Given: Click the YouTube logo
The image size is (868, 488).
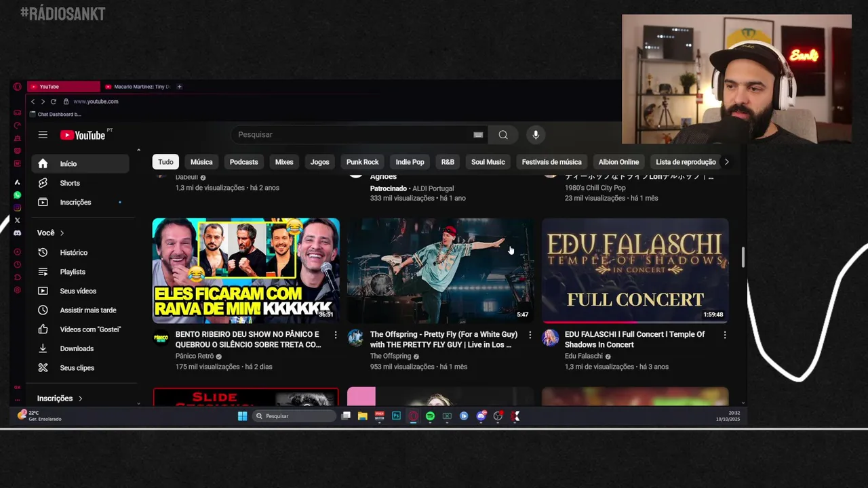Looking at the screenshot, I should point(83,135).
